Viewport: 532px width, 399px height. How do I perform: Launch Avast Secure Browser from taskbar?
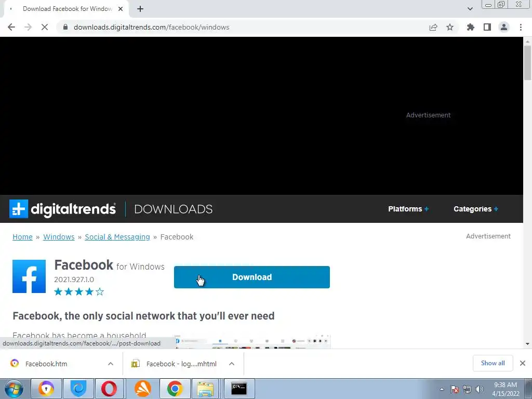tap(46, 389)
